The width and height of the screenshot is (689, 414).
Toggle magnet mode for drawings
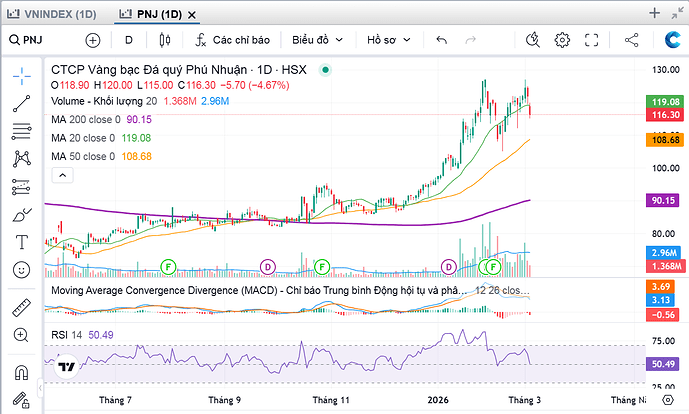tap(21, 374)
